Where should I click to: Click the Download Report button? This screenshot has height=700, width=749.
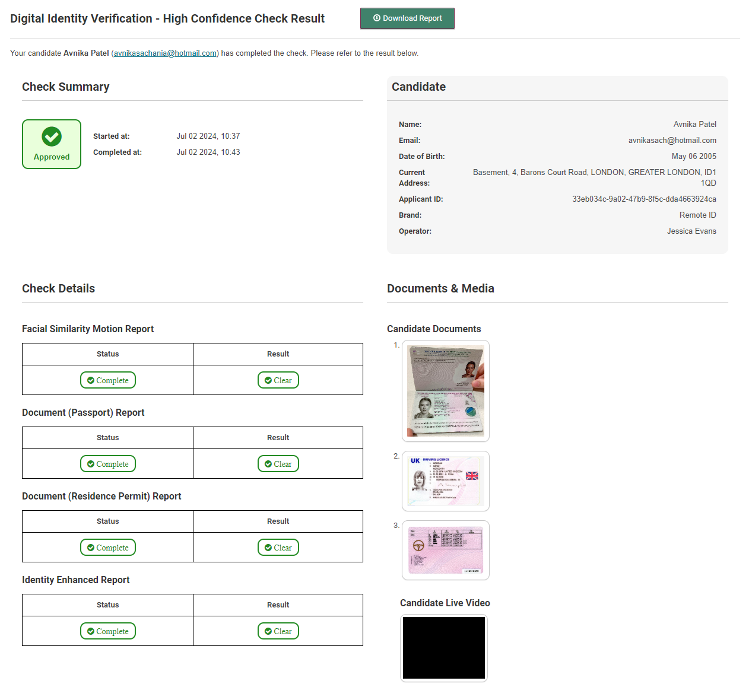pos(407,18)
